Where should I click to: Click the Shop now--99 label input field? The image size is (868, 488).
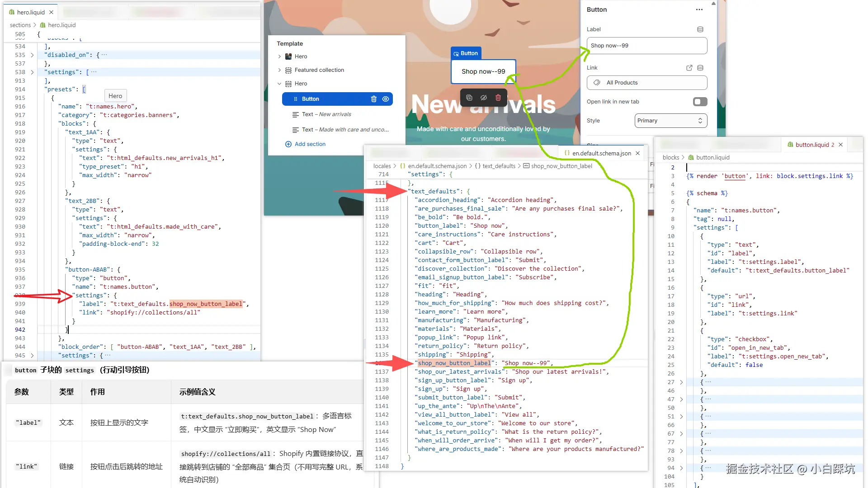coord(646,46)
